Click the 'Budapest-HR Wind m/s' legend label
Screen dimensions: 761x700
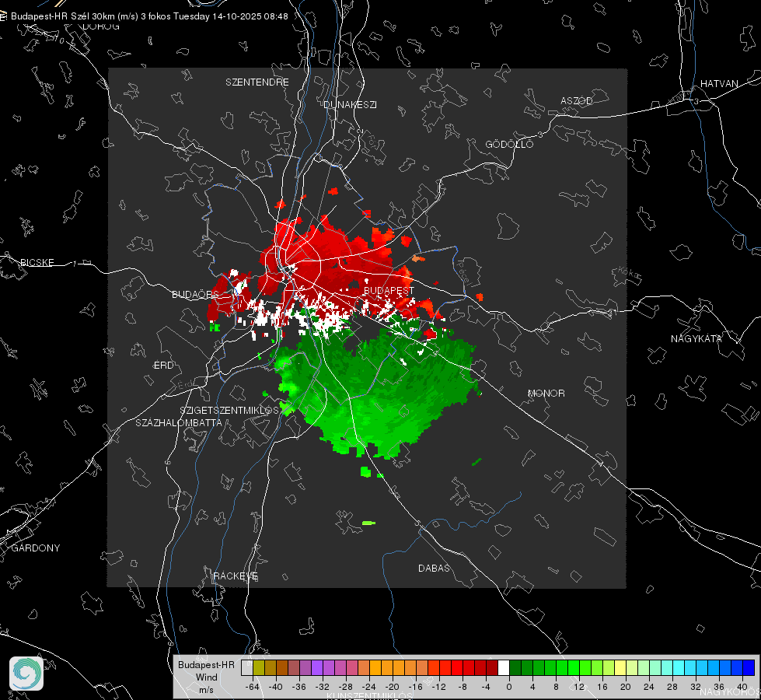[206, 677]
